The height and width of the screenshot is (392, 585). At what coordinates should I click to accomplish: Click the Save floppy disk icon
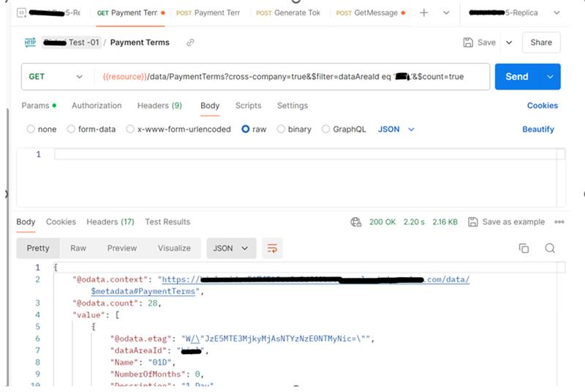pyautogui.click(x=469, y=43)
